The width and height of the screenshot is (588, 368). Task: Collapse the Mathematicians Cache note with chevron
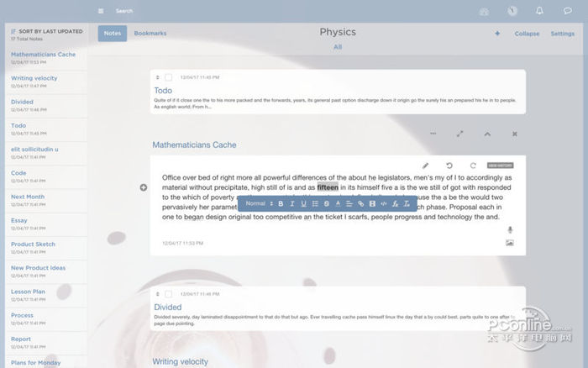click(487, 134)
